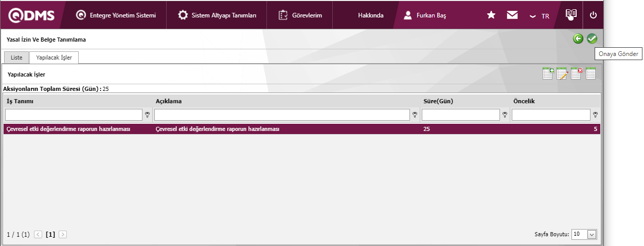Image resolution: width=644 pixels, height=246 pixels.
Task: Add new task list record
Action: click(548, 74)
